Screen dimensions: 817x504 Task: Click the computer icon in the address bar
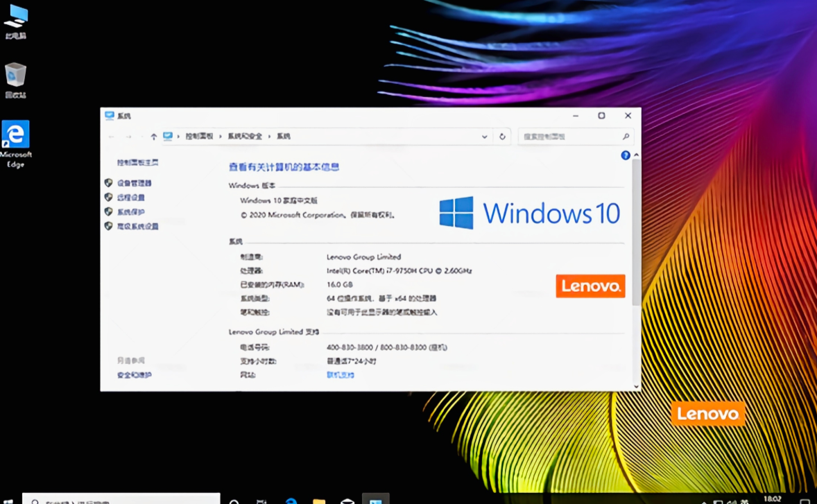168,137
